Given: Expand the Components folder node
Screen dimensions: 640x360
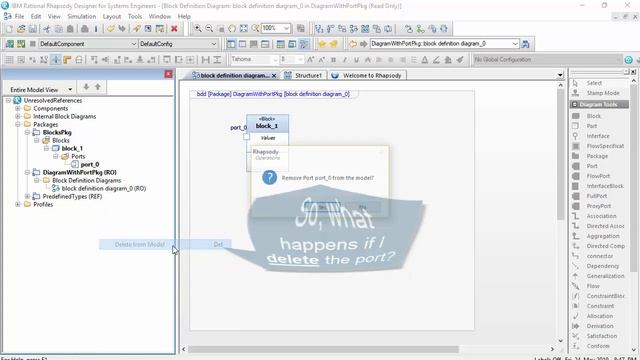Looking at the screenshot, I should (18, 109).
